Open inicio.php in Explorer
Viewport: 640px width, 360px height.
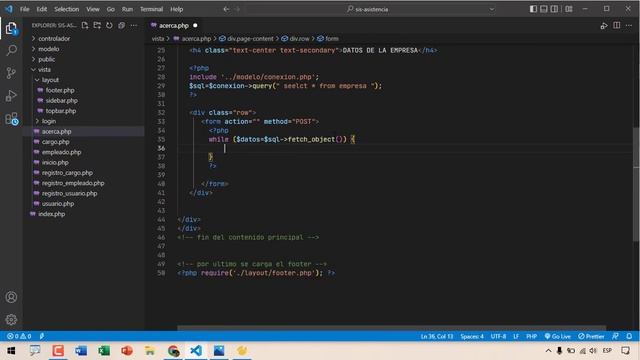tap(55, 162)
